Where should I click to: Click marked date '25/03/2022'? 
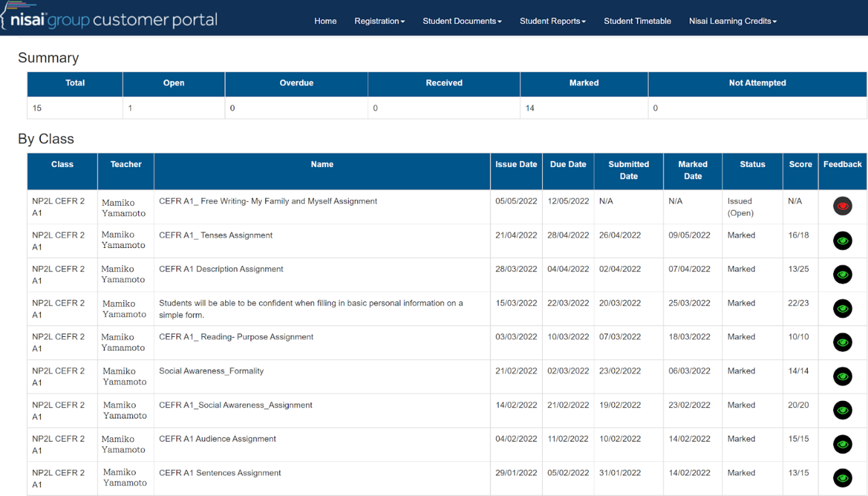[690, 303]
